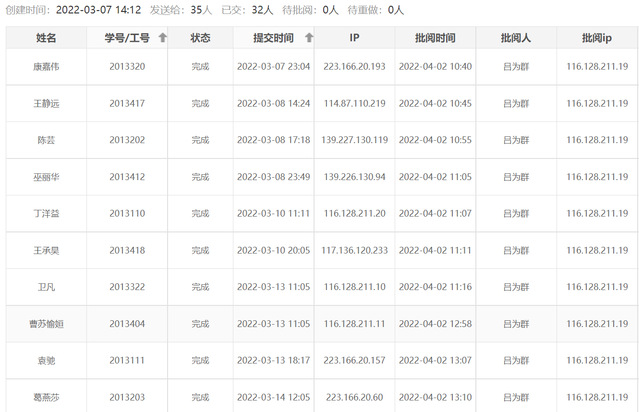Click student ID 2013417 for 王静远
Viewport: 639px width, 412px height.
[x=127, y=103]
